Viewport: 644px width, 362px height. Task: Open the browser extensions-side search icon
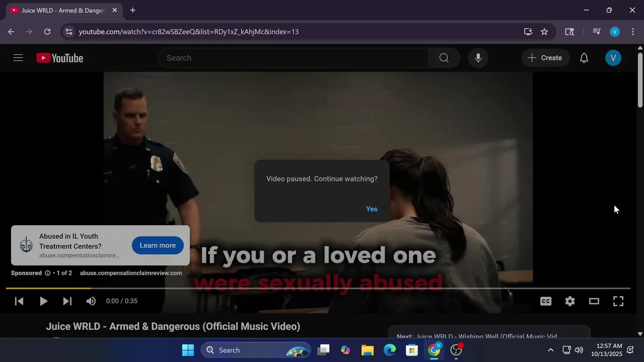pos(570,32)
